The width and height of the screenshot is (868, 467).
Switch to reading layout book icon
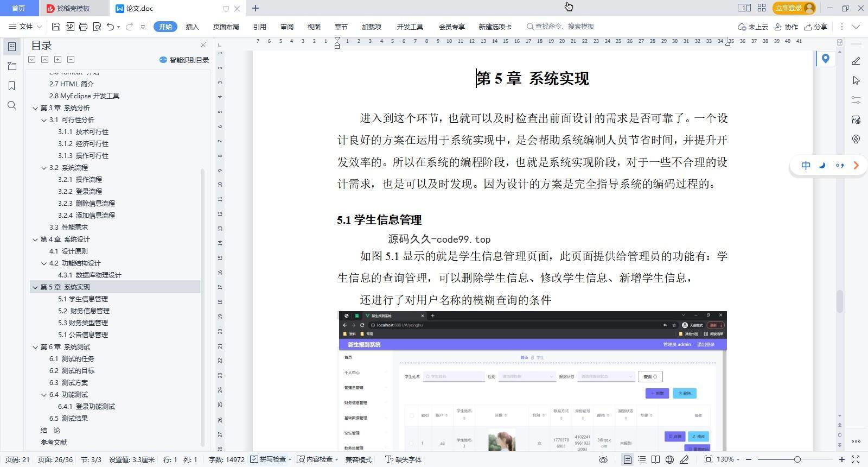pyautogui.click(x=655, y=459)
